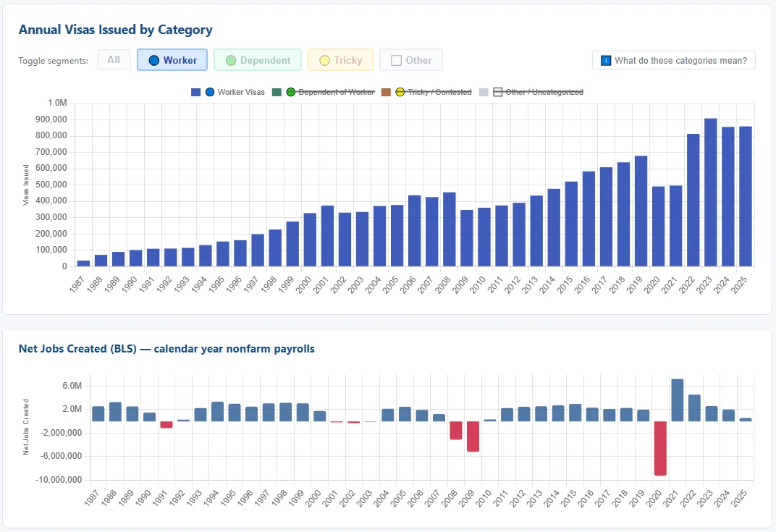Click the Tricky / Contested brown legend swatch
The image size is (776, 532).
386,92
